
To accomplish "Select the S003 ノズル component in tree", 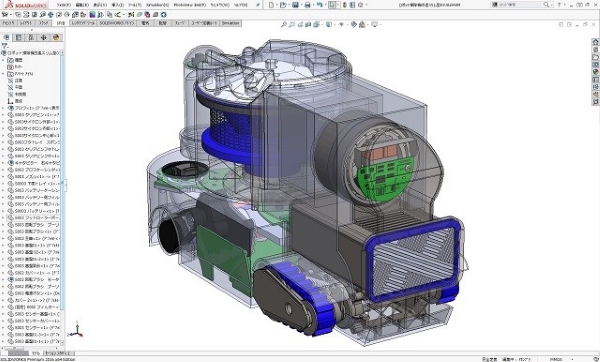I will pyautogui.click(x=34, y=177).
